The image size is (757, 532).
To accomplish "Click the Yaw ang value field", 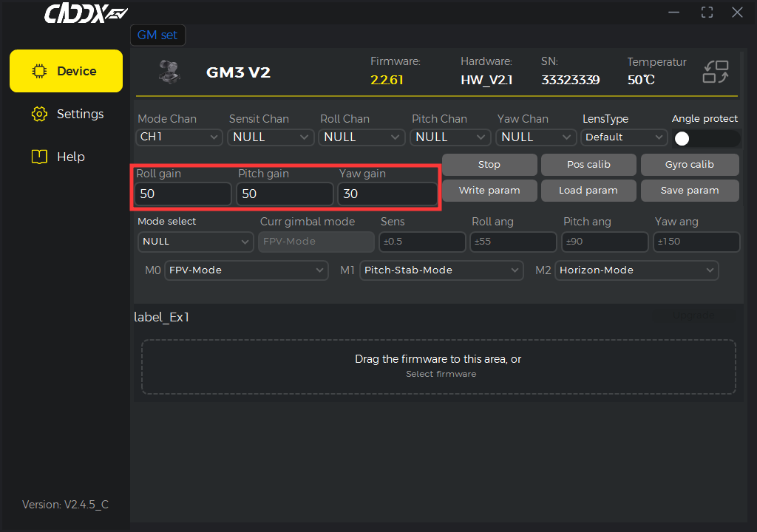I will (x=696, y=242).
